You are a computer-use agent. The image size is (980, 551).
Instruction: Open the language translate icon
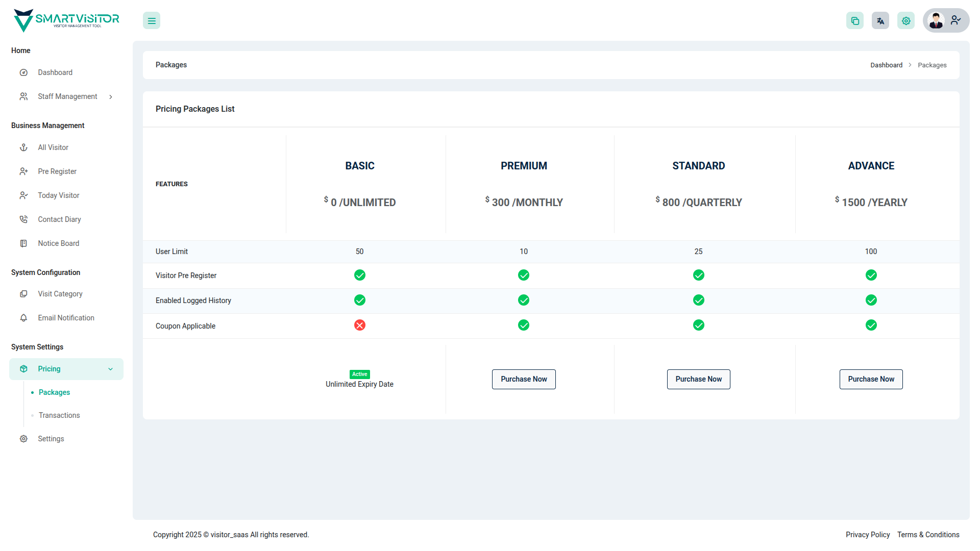880,21
